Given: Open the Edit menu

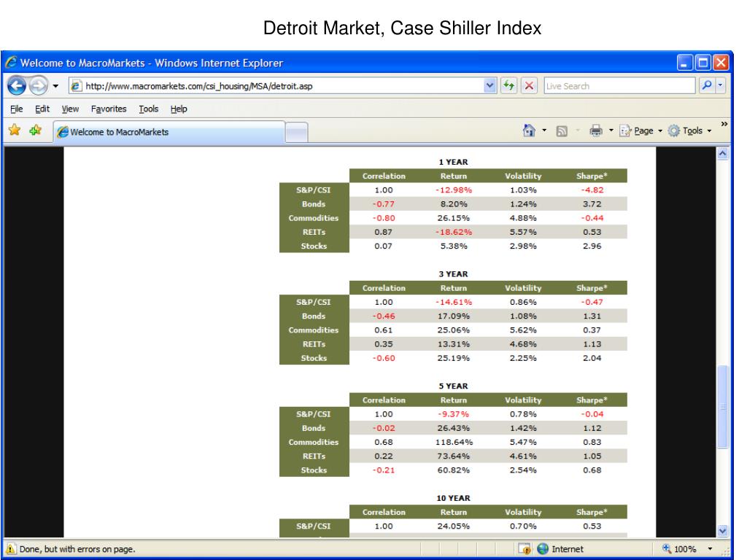Looking at the screenshot, I should (x=42, y=109).
